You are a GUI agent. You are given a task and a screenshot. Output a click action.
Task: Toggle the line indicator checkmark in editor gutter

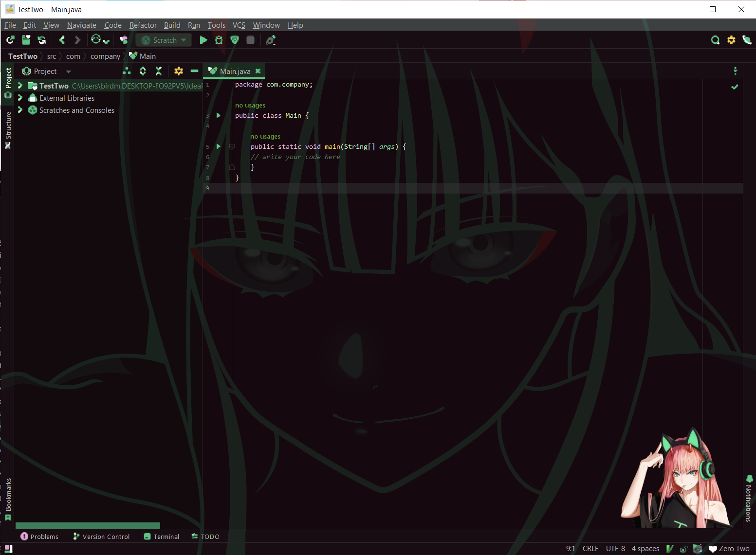coord(735,87)
